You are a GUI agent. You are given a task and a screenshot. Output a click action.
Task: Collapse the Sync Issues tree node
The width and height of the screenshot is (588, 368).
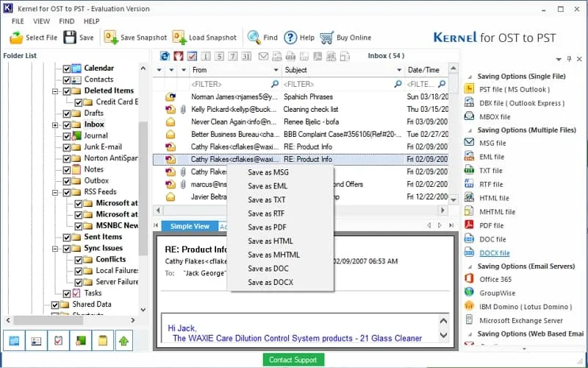tap(55, 249)
